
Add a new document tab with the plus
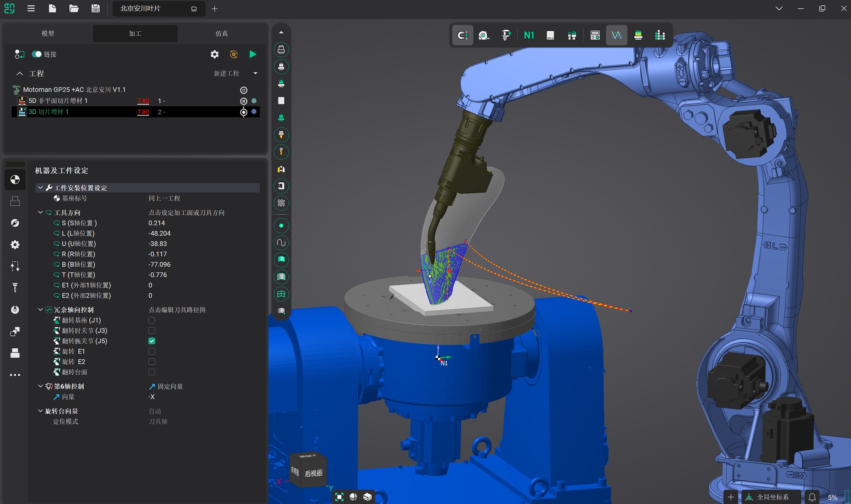(214, 8)
